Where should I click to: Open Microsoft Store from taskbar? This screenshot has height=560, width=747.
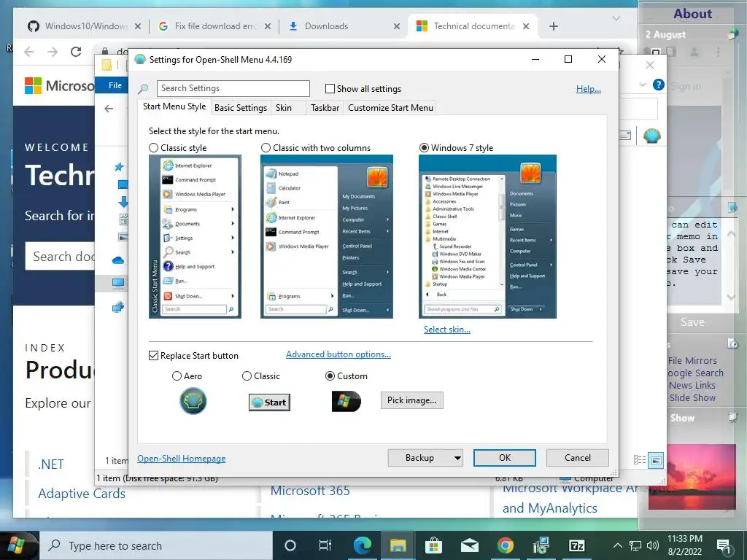coord(433,545)
